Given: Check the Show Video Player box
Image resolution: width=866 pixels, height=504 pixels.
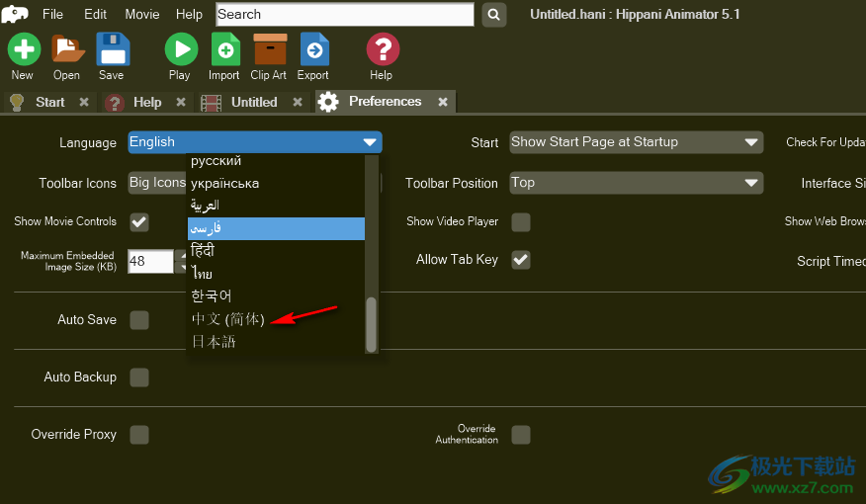Looking at the screenshot, I should (x=520, y=221).
